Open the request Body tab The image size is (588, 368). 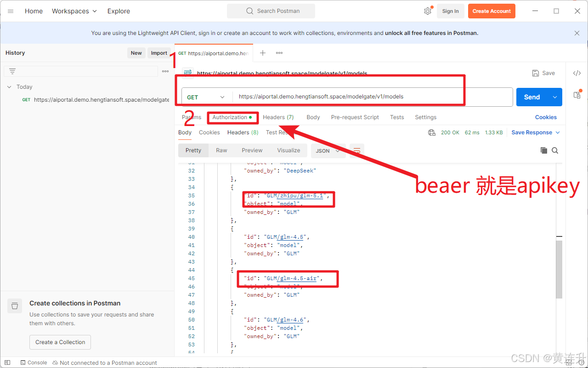pyautogui.click(x=313, y=117)
